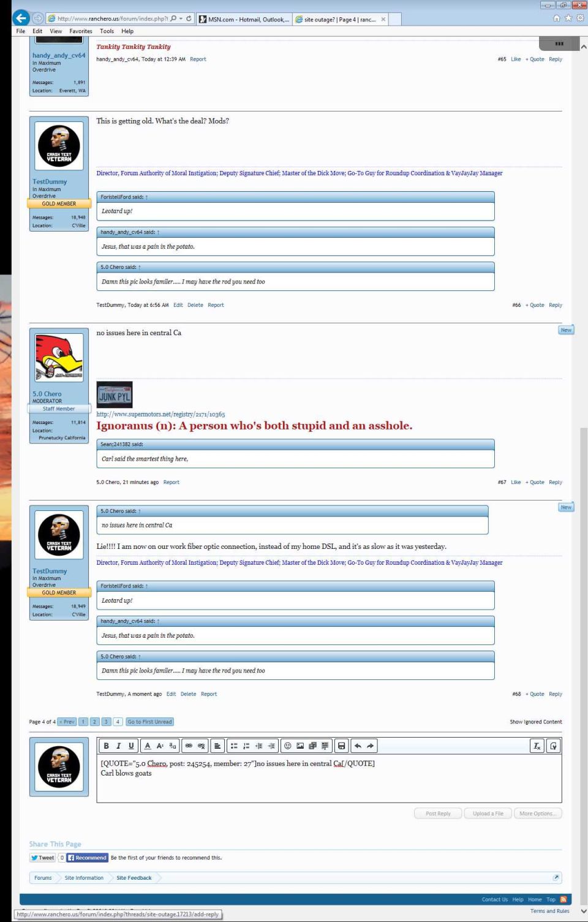
Task: Remove formatting with the Tx icon
Action: 537,746
